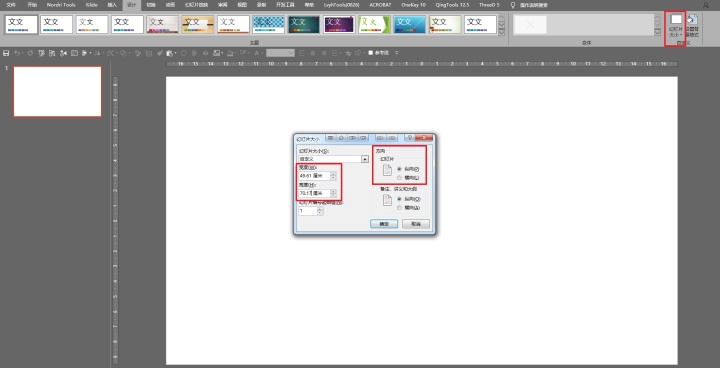Image resolution: width=720 pixels, height=368 pixels.
Task: Apply the dark teal theme
Action: [304, 24]
